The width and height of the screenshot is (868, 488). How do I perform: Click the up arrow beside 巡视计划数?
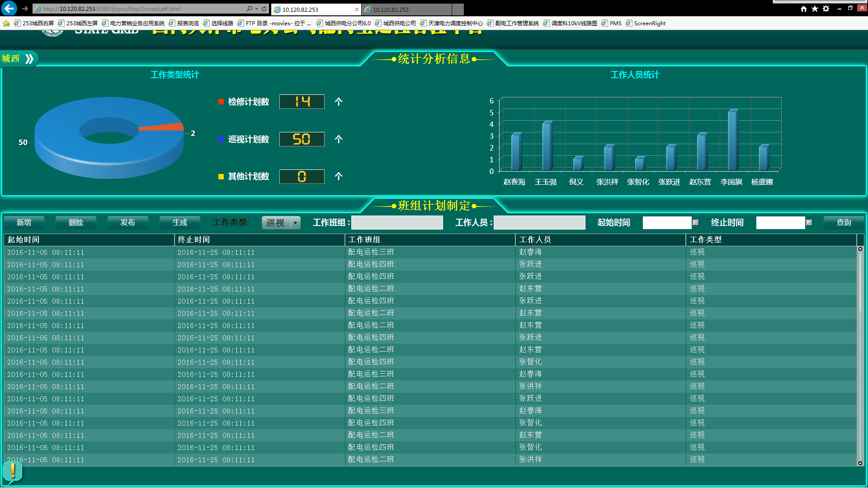point(339,140)
